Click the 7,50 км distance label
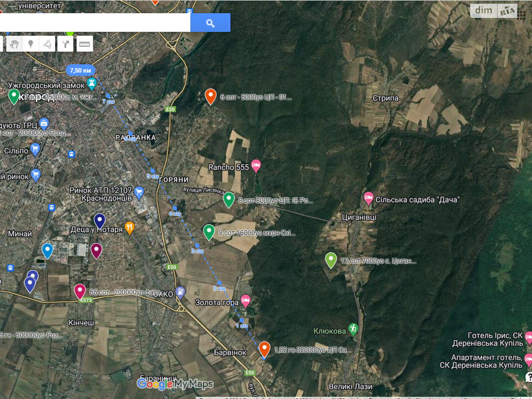This screenshot has height=399, width=532. pyautogui.click(x=80, y=70)
